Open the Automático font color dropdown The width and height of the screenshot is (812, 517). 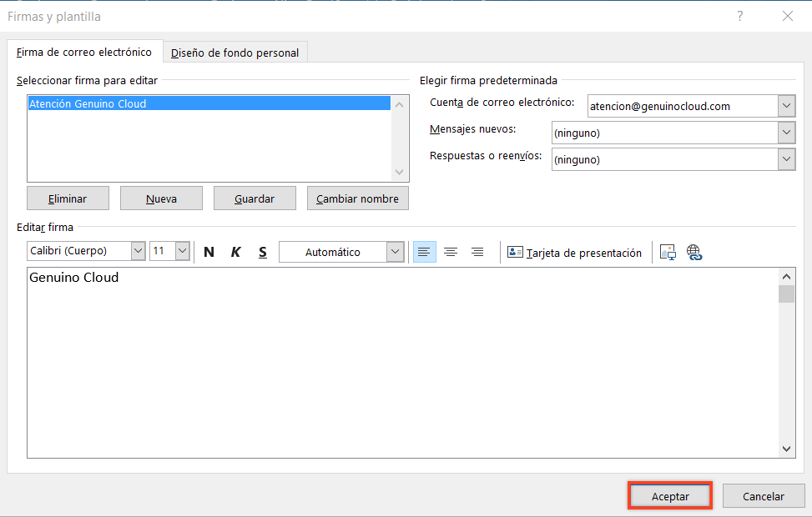point(395,252)
